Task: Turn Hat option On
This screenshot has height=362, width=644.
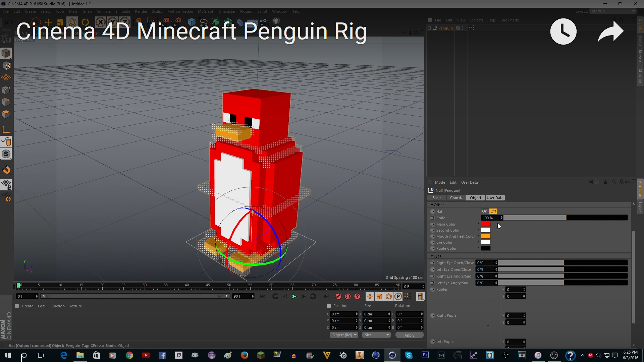Action: coord(485,211)
